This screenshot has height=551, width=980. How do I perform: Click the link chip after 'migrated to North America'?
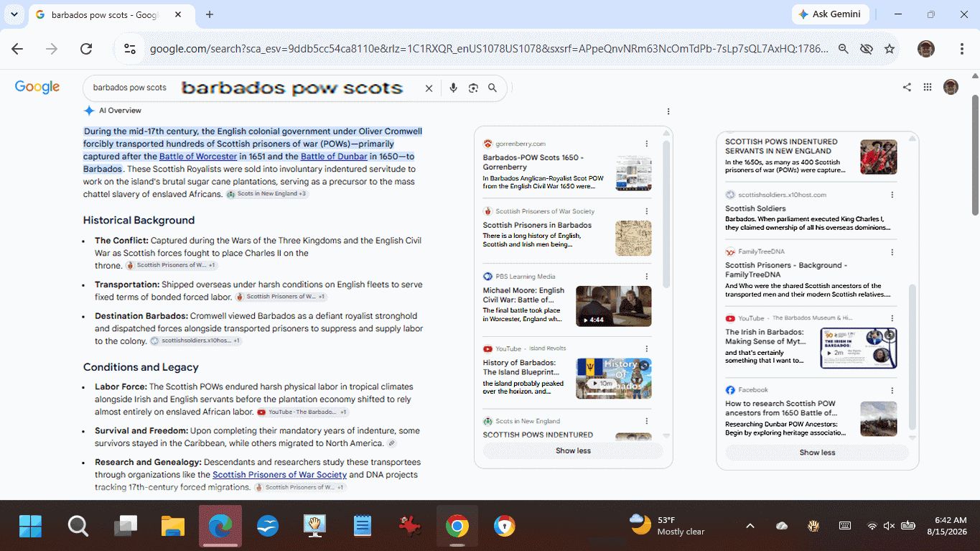click(x=391, y=443)
